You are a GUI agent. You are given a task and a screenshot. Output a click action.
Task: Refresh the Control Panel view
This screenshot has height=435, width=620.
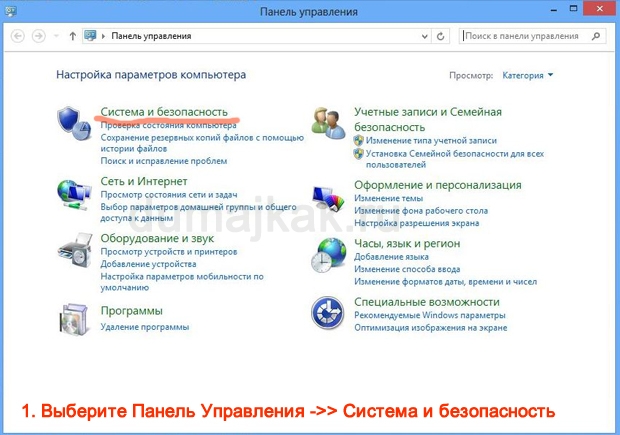coord(440,36)
